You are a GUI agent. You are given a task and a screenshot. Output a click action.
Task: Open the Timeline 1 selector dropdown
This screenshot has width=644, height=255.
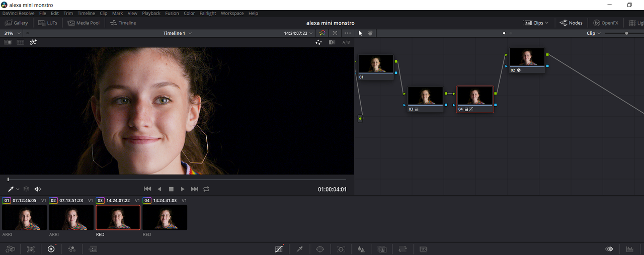coord(178,33)
